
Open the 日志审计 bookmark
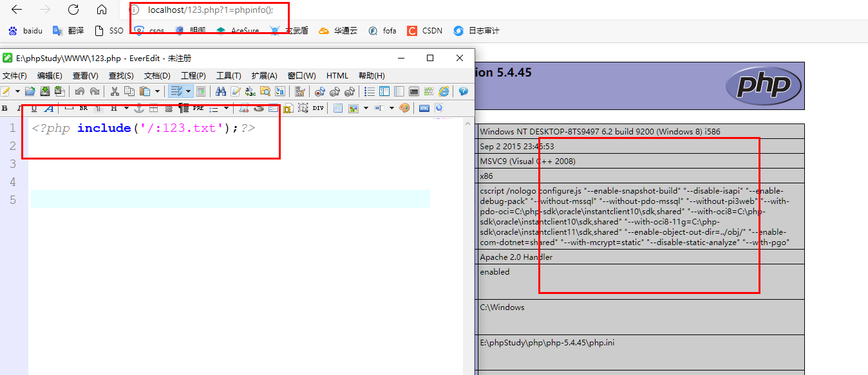476,30
